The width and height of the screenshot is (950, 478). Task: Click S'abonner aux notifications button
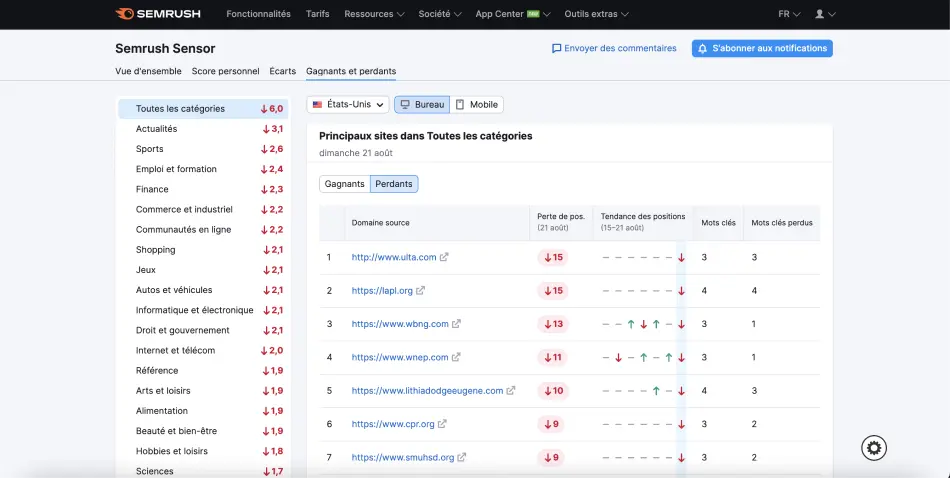click(762, 48)
